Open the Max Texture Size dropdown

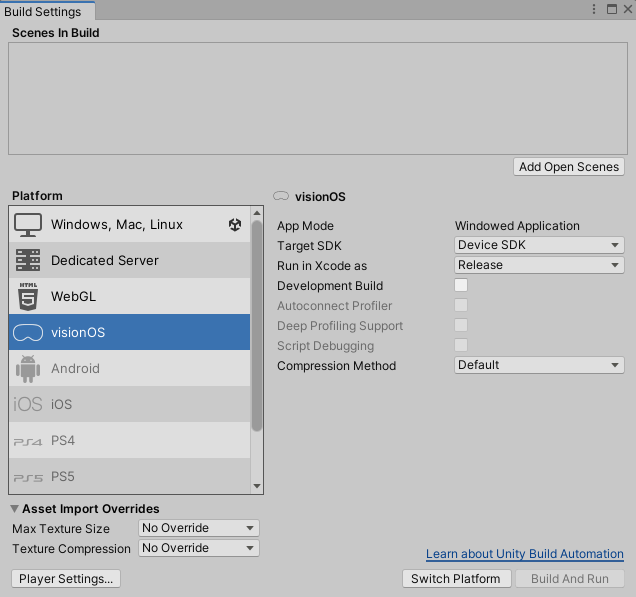pos(199,528)
